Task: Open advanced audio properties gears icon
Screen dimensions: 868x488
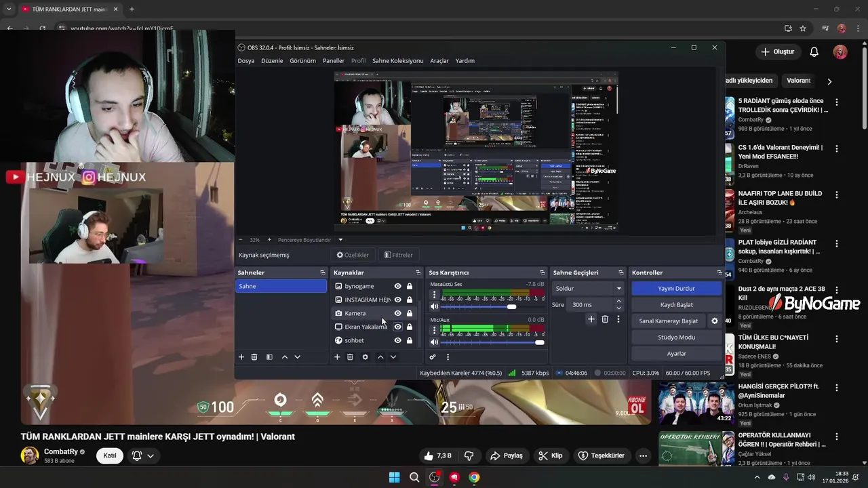Action: pyautogui.click(x=432, y=357)
